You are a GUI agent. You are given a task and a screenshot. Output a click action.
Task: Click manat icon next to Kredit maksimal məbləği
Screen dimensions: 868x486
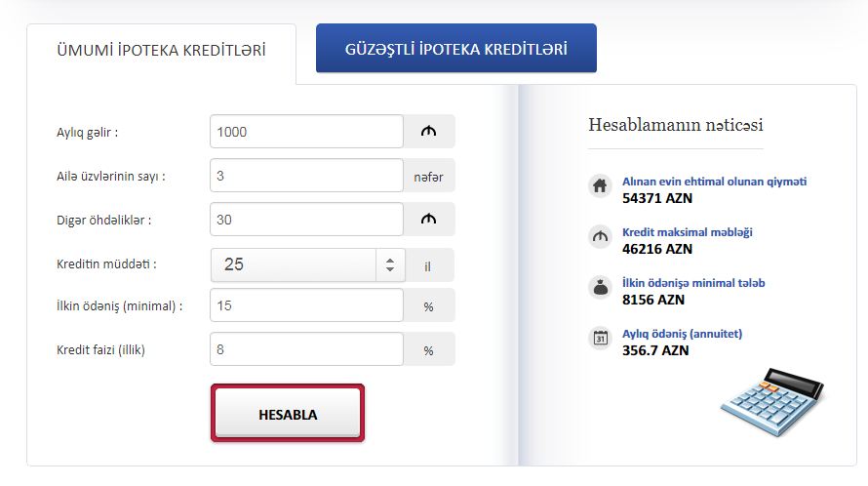click(600, 236)
